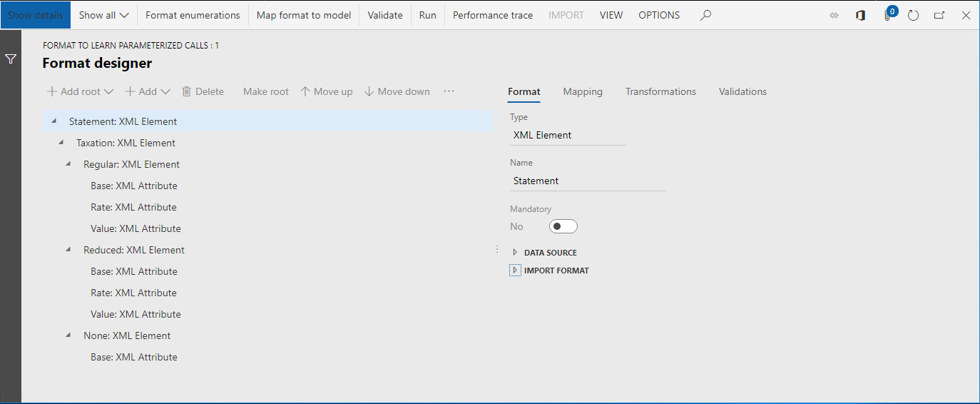
Task: Select Rate attribute under Regular
Action: point(268,207)
